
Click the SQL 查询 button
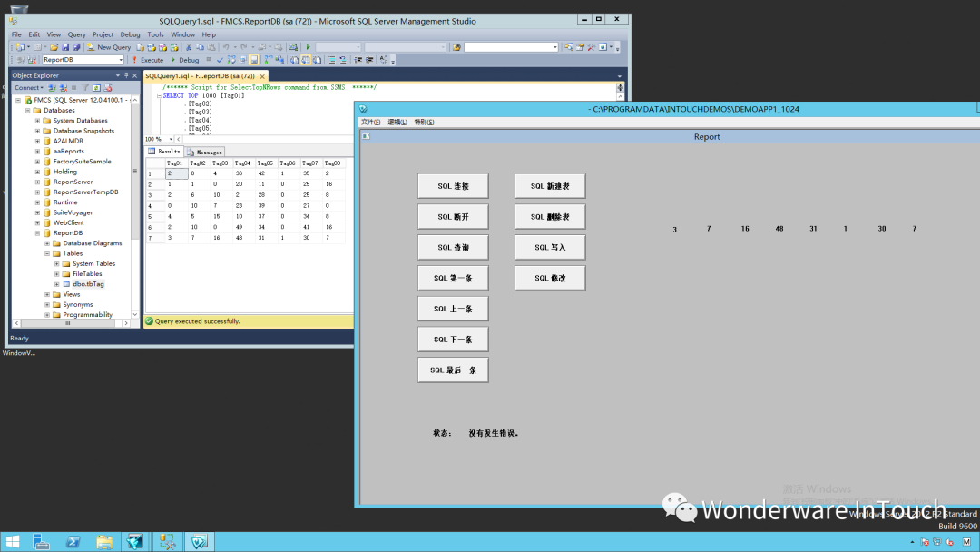pyautogui.click(x=453, y=246)
